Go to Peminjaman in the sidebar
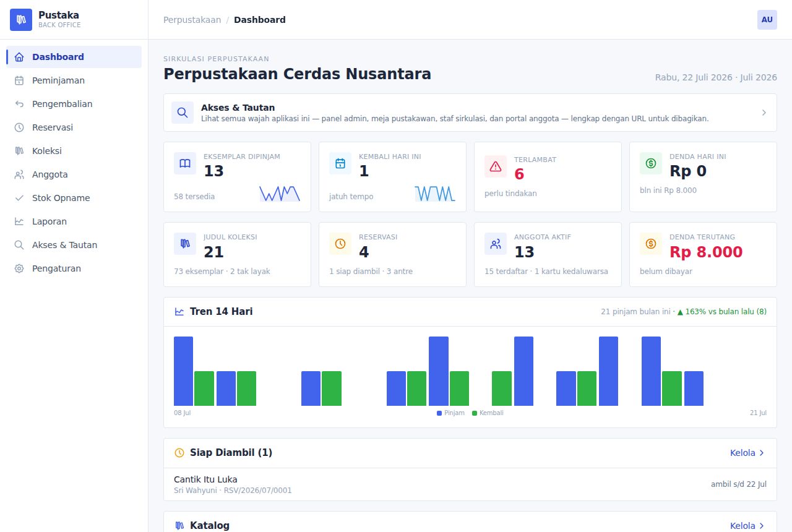Screen dimensions: 792x532 [x=74, y=80]
